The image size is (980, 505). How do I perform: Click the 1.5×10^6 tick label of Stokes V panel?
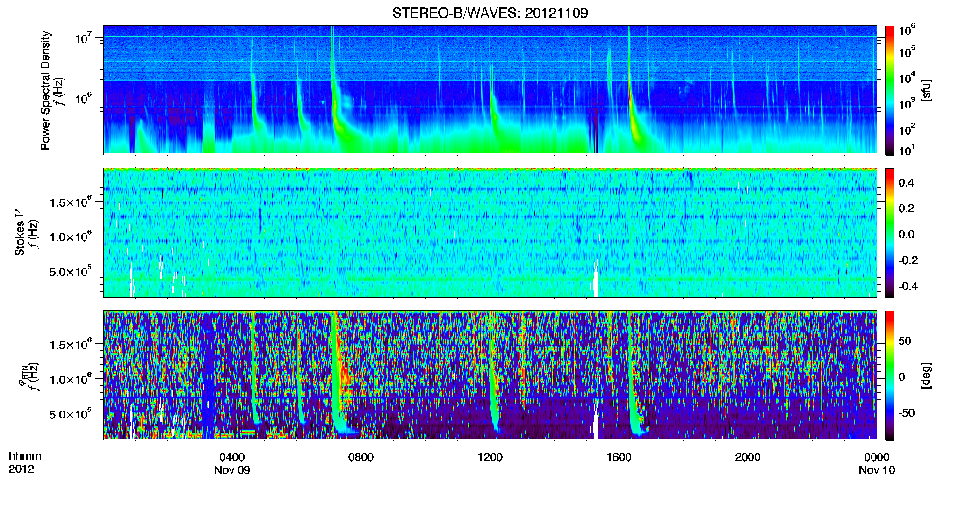point(71,202)
